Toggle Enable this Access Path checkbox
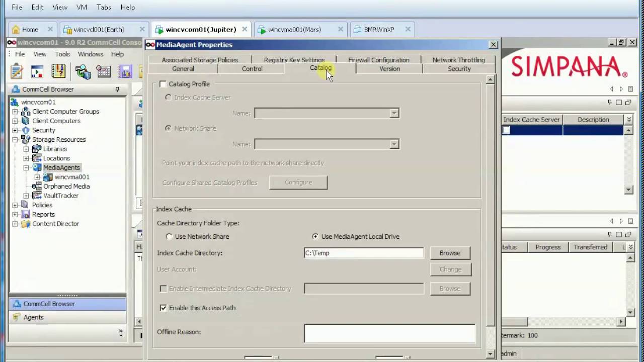The height and width of the screenshot is (362, 644). (x=163, y=308)
